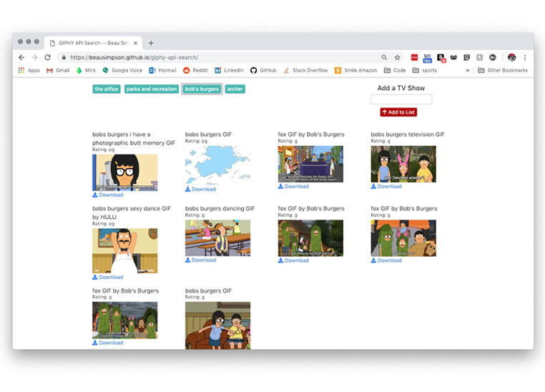Select the 'archer' show button
Viewport: 545px width, 392px height.
235,89
